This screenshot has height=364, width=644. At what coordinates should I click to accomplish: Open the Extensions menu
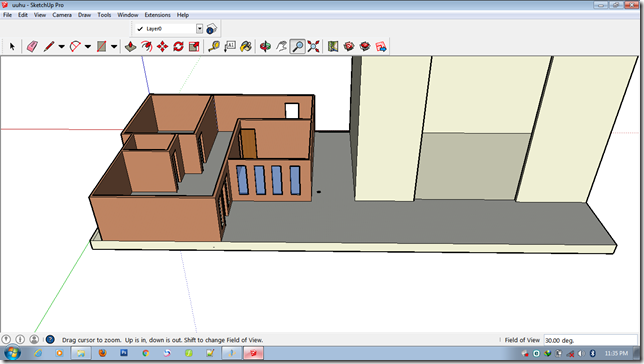pos(157,15)
